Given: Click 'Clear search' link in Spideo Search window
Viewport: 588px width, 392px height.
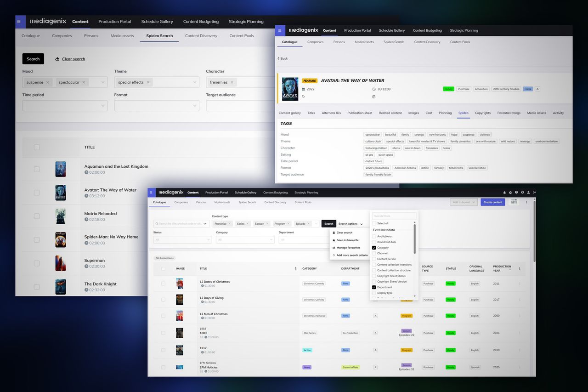Looking at the screenshot, I should [x=73, y=59].
